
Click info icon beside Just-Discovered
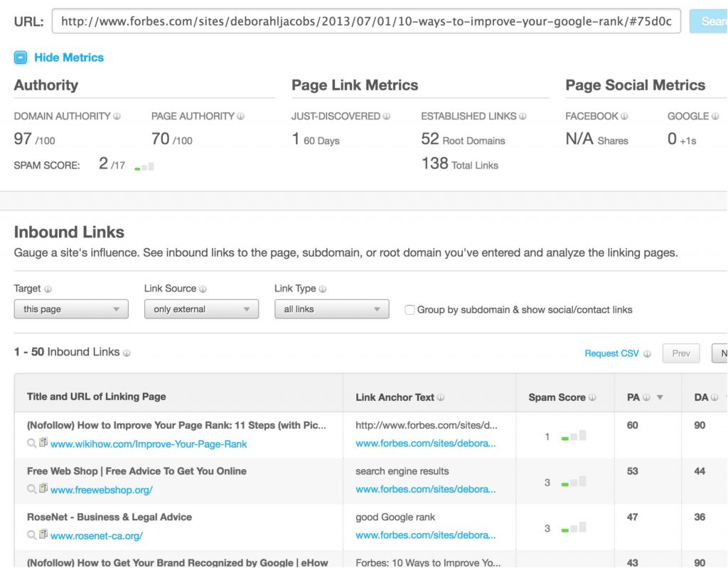pos(387,117)
